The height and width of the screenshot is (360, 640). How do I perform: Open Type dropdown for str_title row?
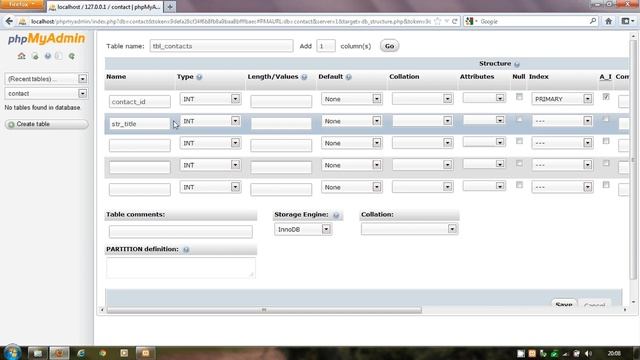coord(210,121)
